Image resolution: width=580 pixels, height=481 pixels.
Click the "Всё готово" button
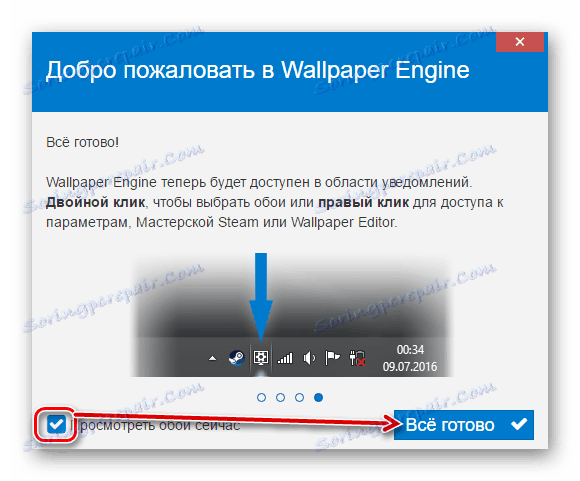pyautogui.click(x=463, y=425)
